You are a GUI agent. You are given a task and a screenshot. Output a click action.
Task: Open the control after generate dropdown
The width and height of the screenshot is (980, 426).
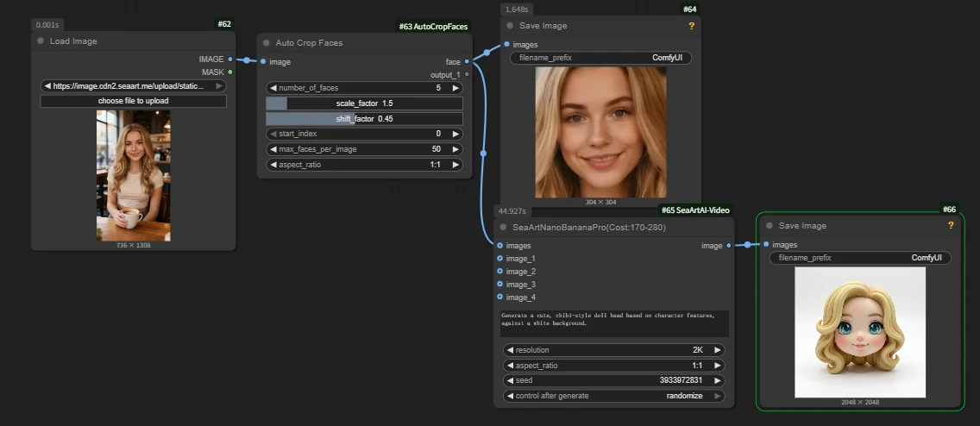(613, 396)
